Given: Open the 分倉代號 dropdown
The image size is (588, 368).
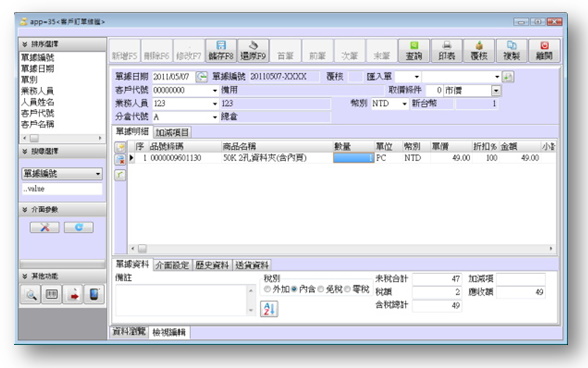Looking at the screenshot, I should click(215, 117).
